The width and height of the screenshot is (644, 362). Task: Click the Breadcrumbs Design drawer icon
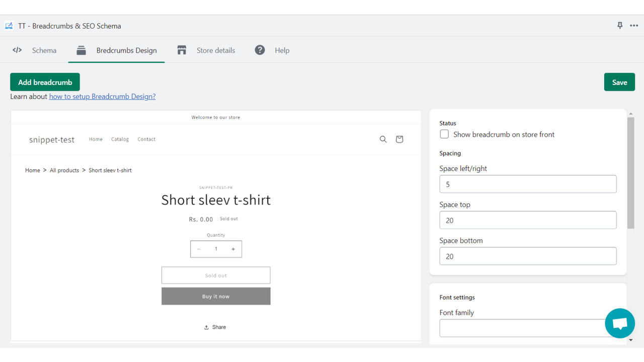coord(80,50)
